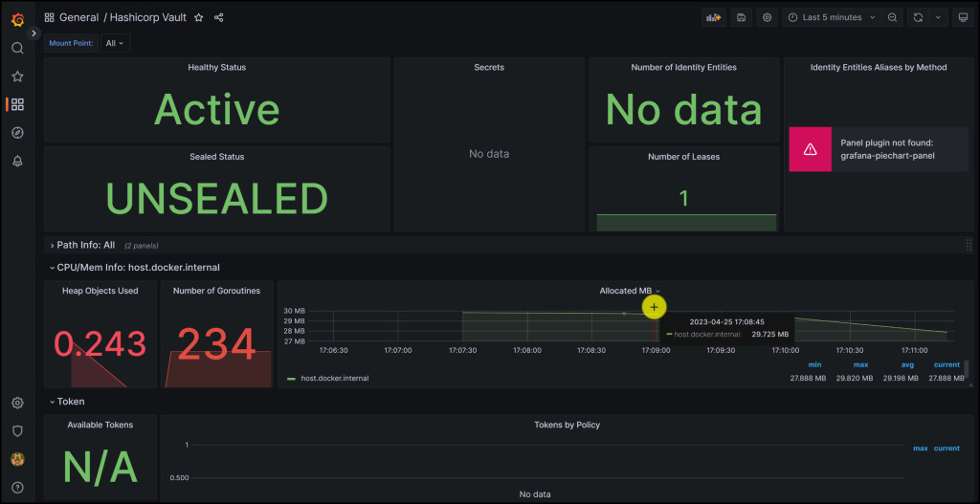The width and height of the screenshot is (980, 504).
Task: Click Heap Objects Used panel title
Action: point(100,291)
